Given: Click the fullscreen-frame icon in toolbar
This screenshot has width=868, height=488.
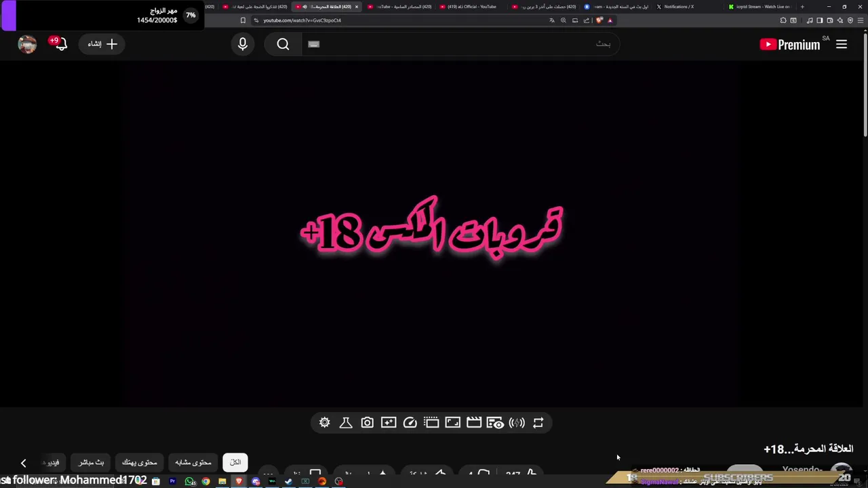Looking at the screenshot, I should [453, 423].
